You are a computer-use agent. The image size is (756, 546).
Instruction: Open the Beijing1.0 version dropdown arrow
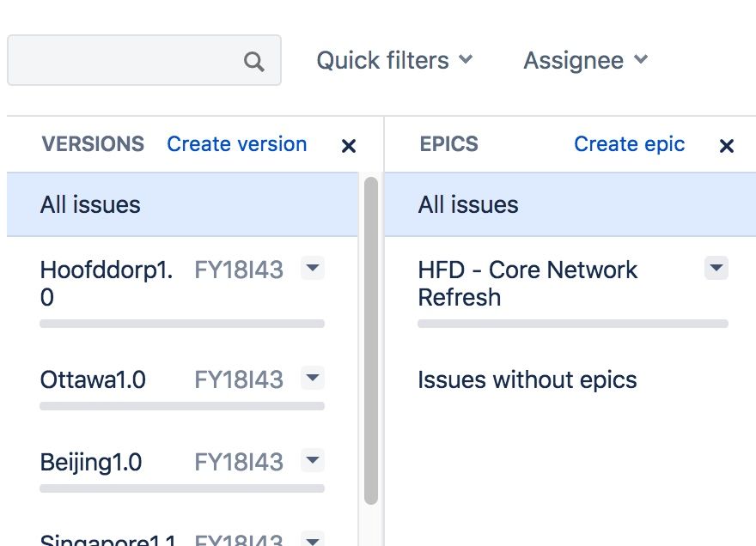pos(313,461)
